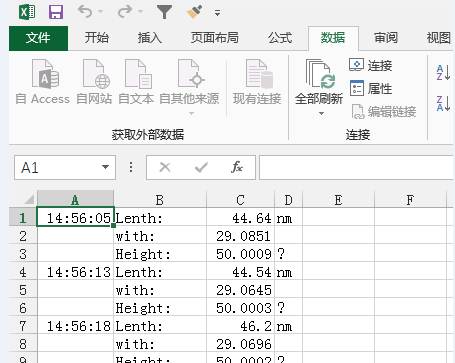Select column E header
The height and width of the screenshot is (363, 455).
(338, 200)
